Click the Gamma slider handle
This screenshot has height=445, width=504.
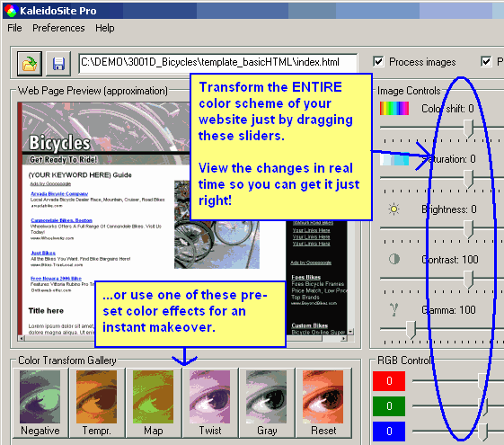(x=411, y=330)
